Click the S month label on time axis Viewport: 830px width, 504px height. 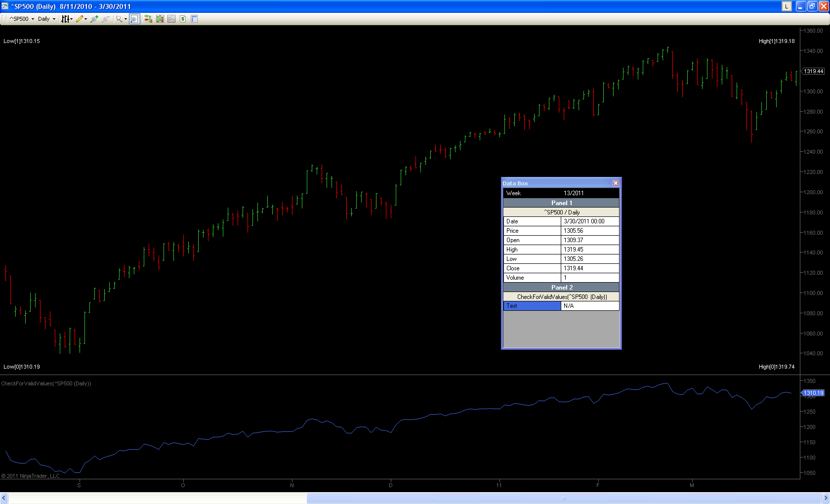click(x=79, y=485)
